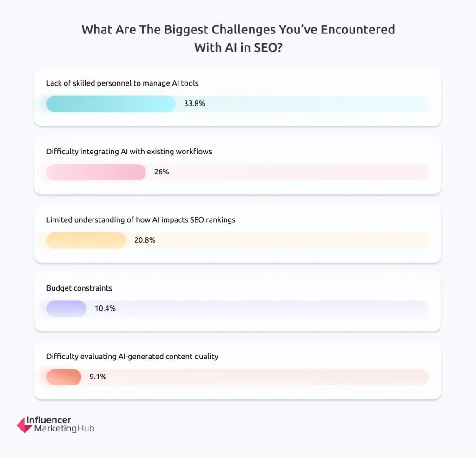Click the yellow 20.8% progress bar
Screen dimensions: 476x458
click(x=86, y=240)
